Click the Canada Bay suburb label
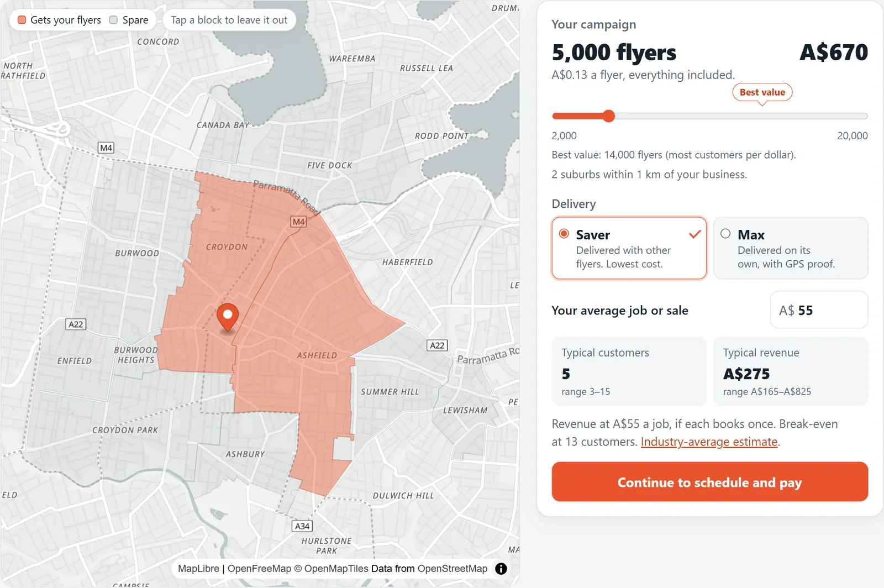Image resolution: width=884 pixels, height=588 pixels. (223, 125)
